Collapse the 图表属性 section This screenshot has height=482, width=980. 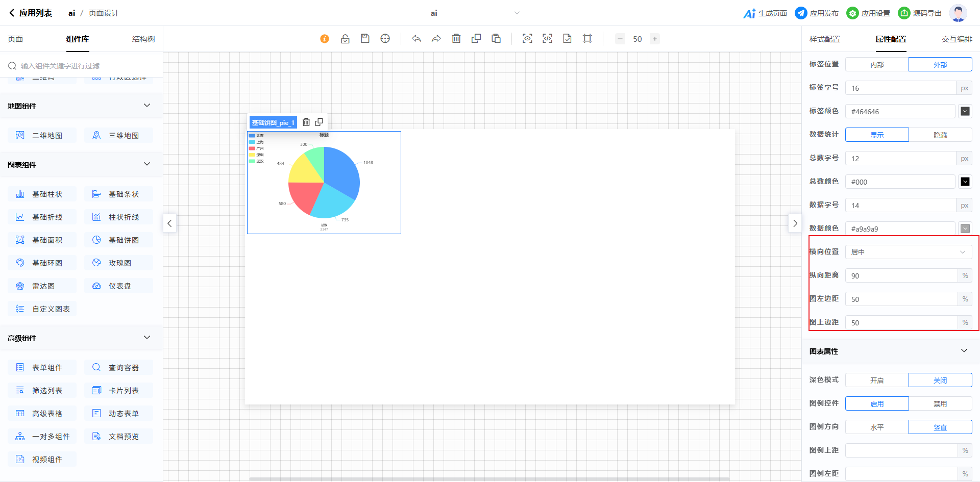pyautogui.click(x=964, y=351)
